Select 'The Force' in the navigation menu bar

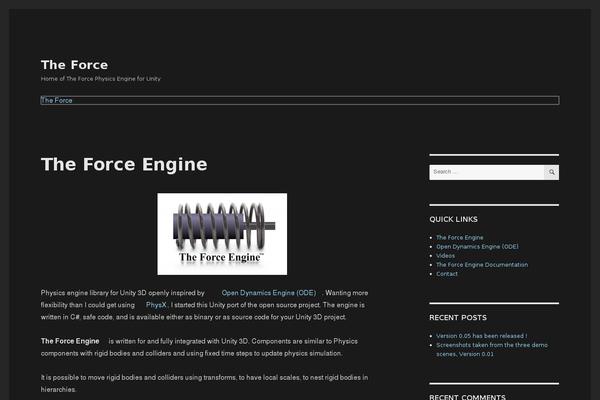click(x=57, y=100)
